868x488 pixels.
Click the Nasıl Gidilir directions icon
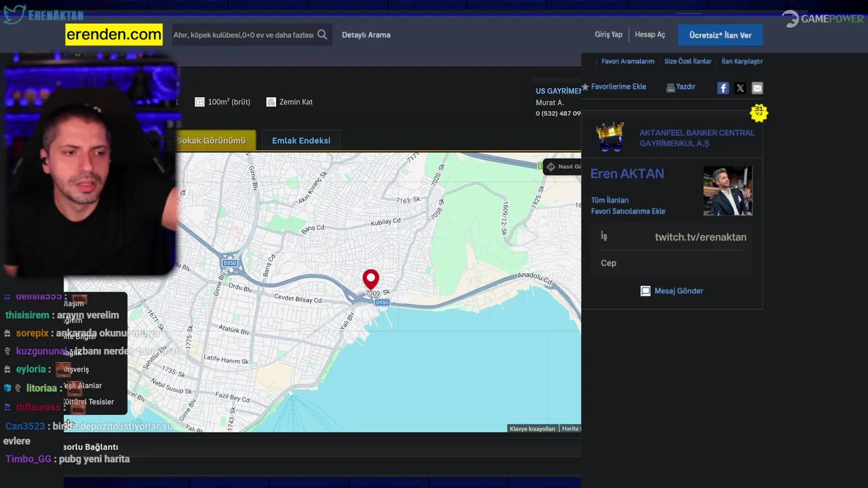(x=551, y=167)
